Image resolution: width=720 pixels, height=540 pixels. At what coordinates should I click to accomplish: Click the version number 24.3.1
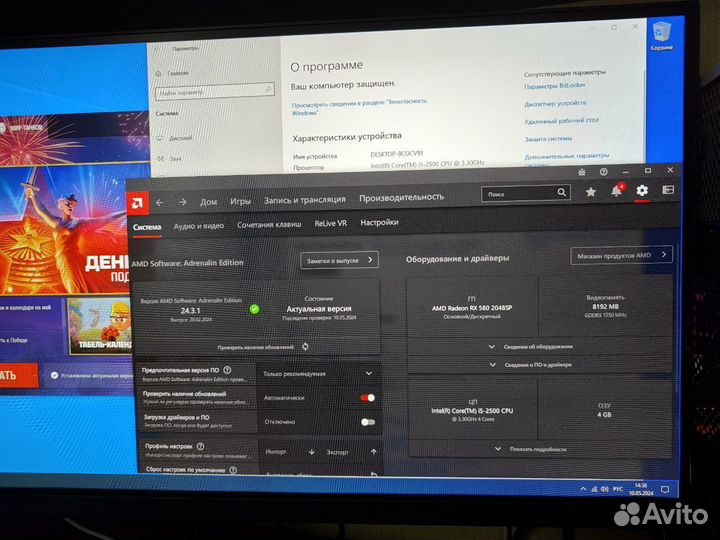point(190,311)
